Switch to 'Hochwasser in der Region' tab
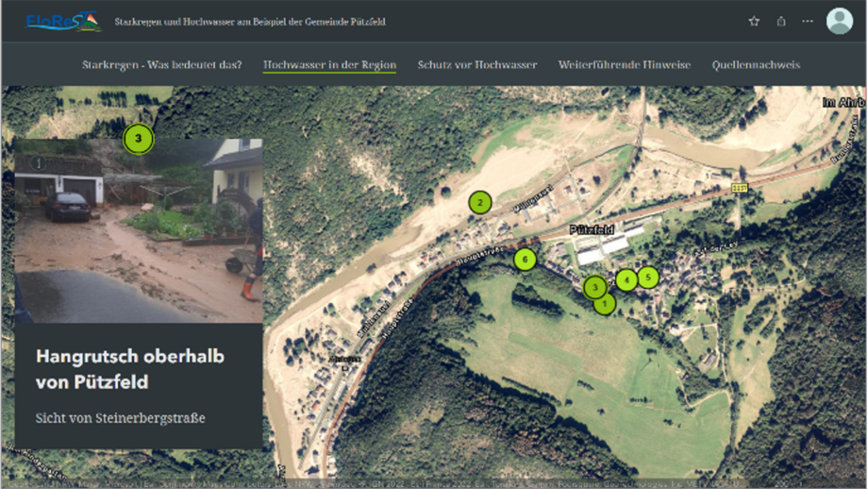The image size is (868, 489). (x=329, y=65)
